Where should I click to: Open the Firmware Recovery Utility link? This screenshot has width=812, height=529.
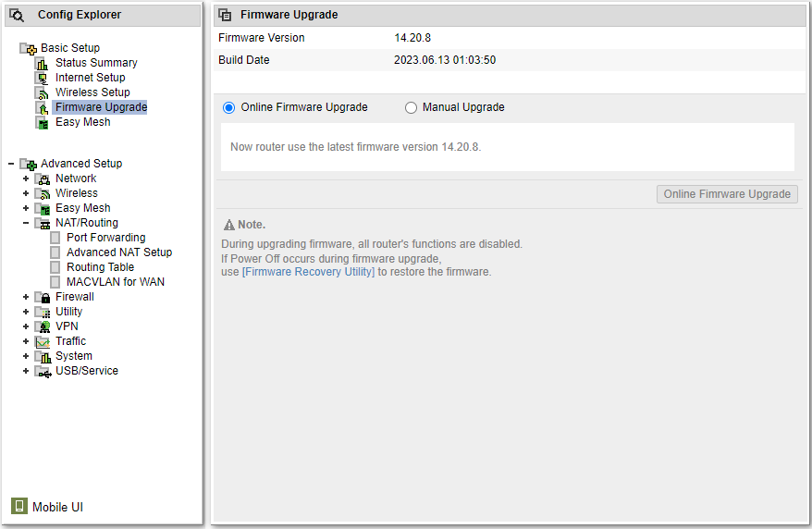click(x=308, y=272)
